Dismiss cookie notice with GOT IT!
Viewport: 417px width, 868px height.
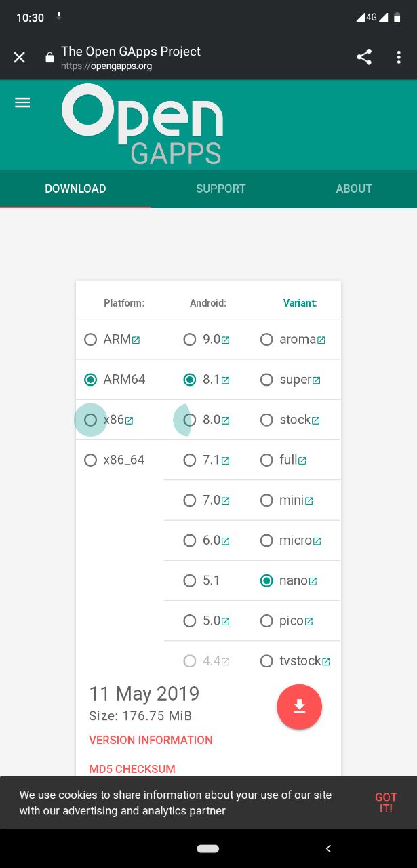tap(386, 803)
